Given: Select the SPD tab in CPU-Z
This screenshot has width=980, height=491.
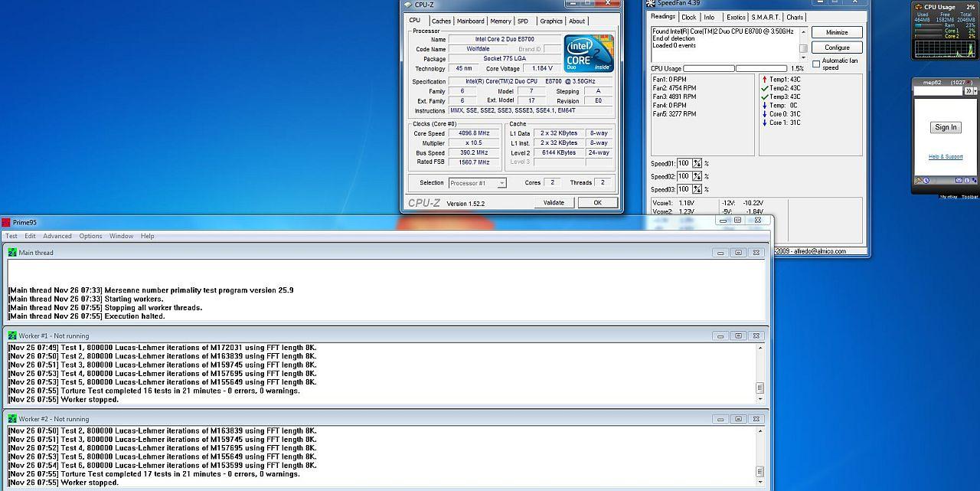Looking at the screenshot, I should pos(522,21).
